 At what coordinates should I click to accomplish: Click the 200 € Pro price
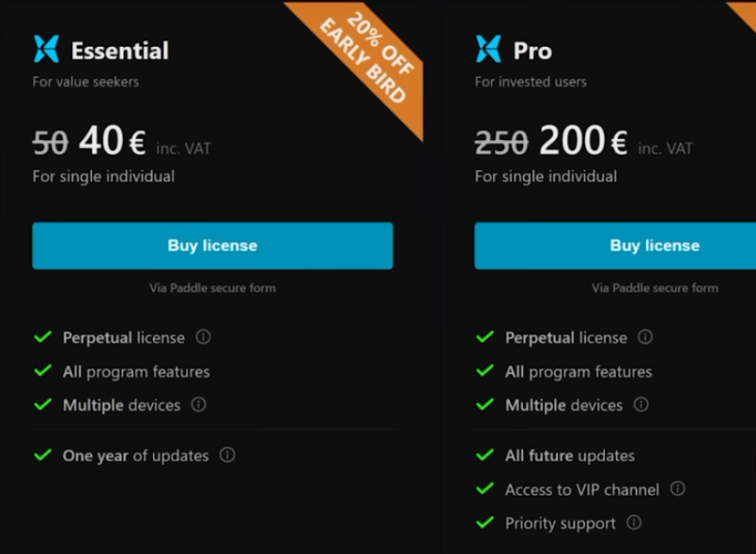pos(582,142)
